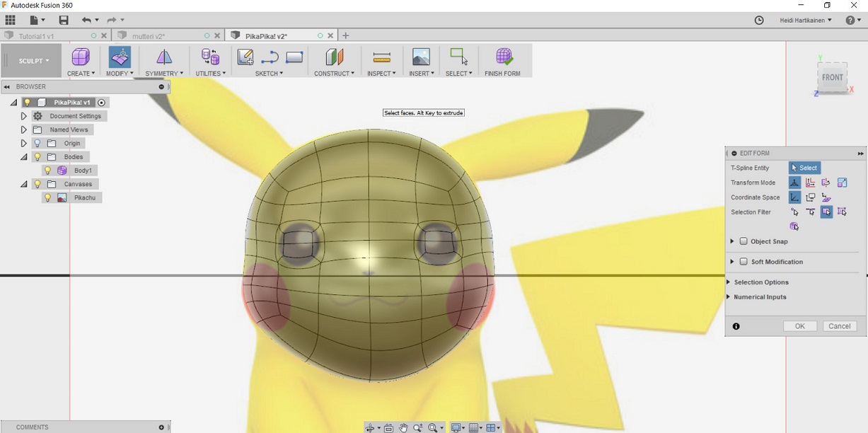This screenshot has width=868, height=433.
Task: Click the Modify edit form icon
Action: tap(120, 57)
